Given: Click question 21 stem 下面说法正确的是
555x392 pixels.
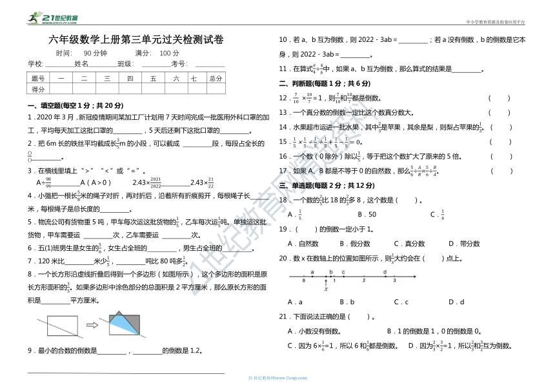Looking at the screenshot, I should 327,317.
